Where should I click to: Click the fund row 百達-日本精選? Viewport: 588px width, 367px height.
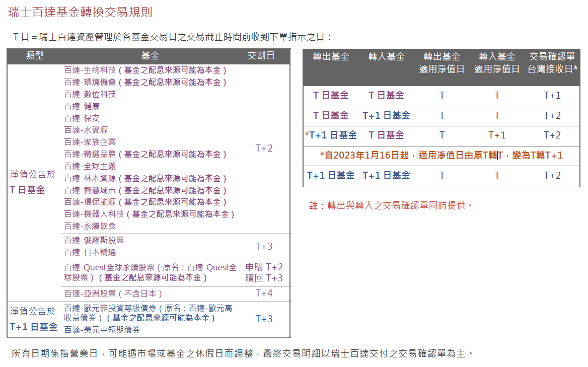[x=90, y=252]
